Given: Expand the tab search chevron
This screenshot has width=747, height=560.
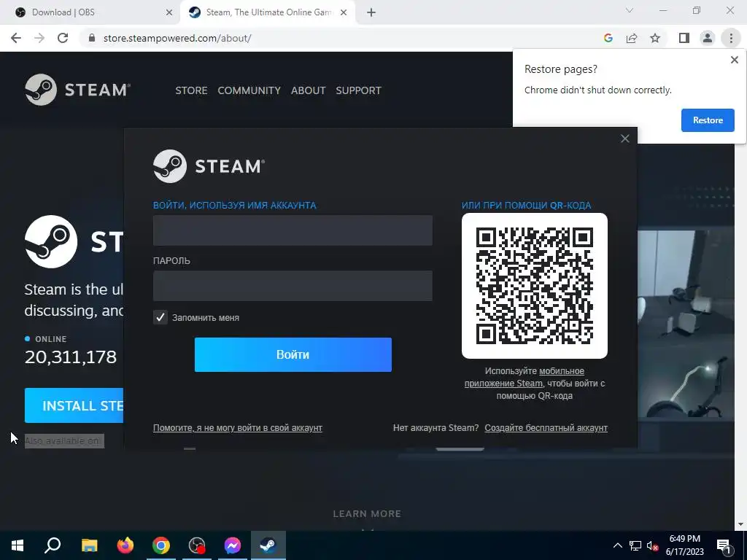Looking at the screenshot, I should [630, 10].
